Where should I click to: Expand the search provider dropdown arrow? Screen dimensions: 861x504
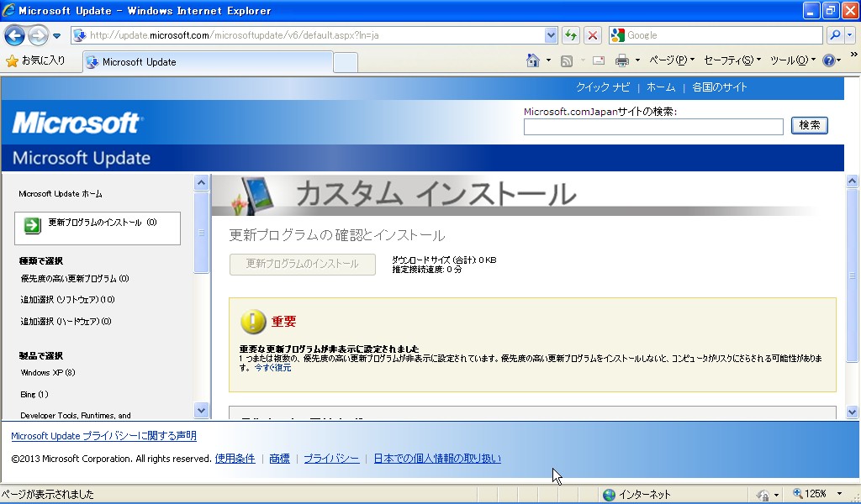coord(849,35)
